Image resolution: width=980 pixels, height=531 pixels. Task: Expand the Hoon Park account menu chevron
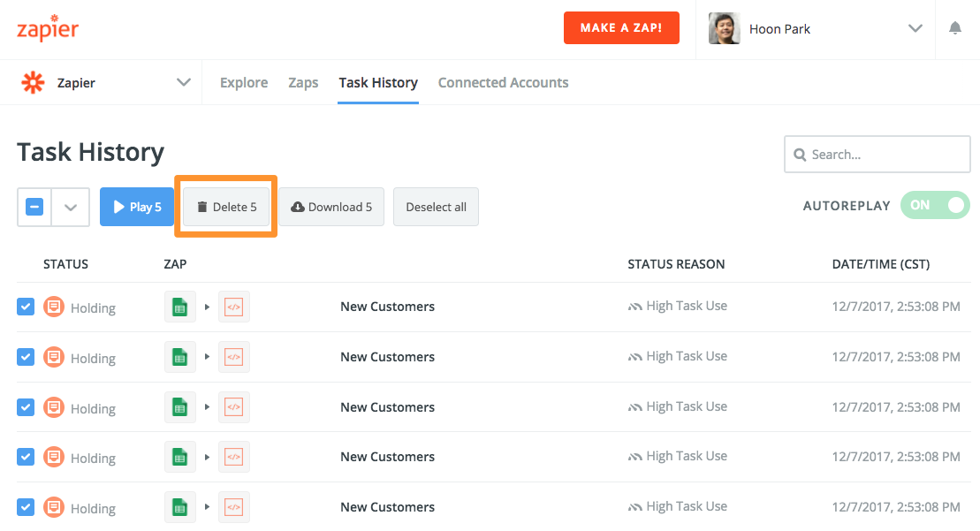[x=915, y=28]
